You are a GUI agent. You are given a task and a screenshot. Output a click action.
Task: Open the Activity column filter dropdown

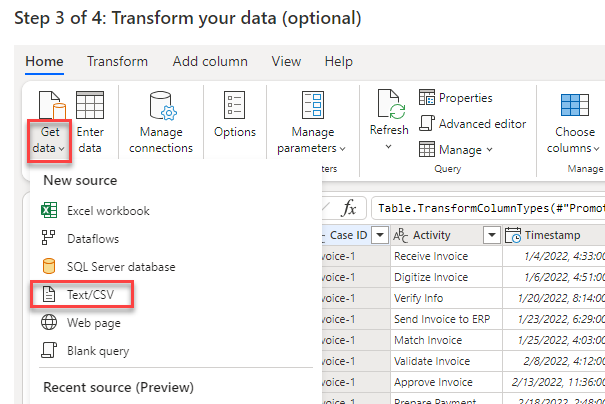(x=492, y=235)
